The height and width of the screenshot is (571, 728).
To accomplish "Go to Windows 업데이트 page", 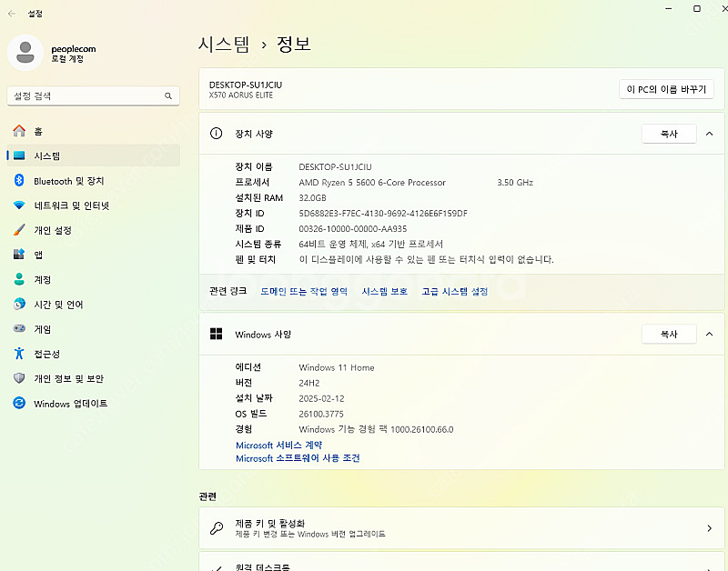I will click(x=93, y=403).
